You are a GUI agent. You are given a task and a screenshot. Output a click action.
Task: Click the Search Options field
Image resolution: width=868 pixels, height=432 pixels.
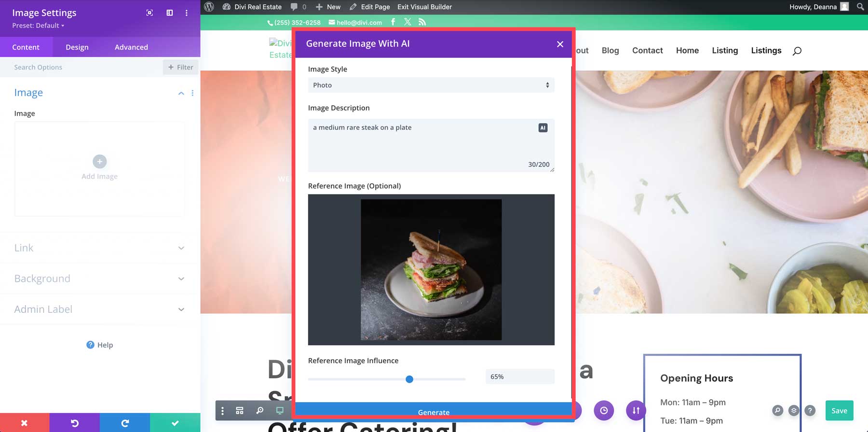(82, 67)
